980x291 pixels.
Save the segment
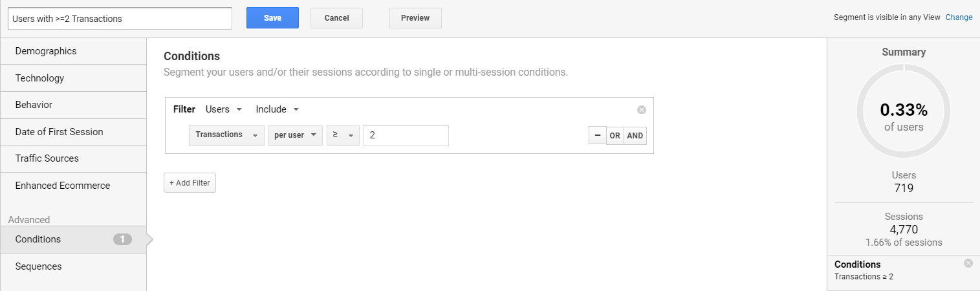pyautogui.click(x=272, y=18)
